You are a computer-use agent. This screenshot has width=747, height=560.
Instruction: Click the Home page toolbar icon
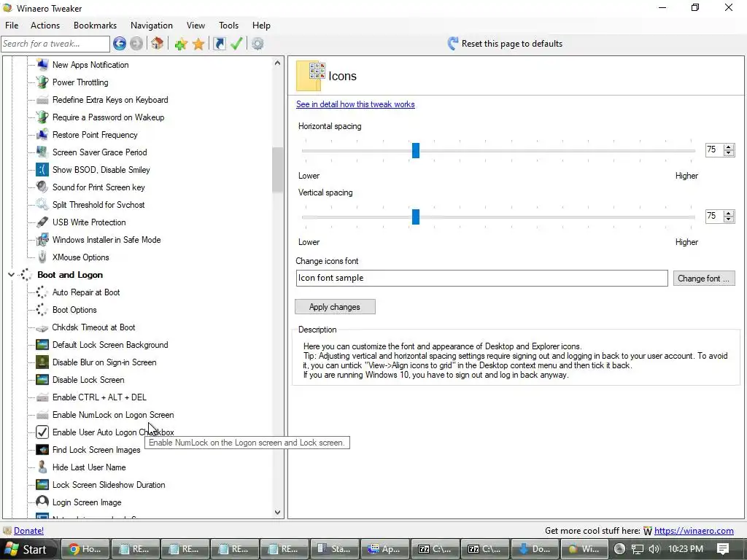(158, 44)
